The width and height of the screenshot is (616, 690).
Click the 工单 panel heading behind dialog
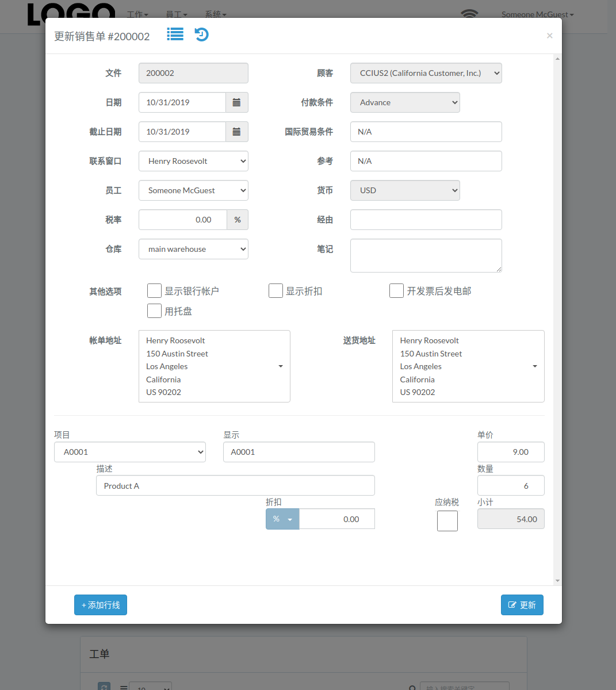[x=100, y=654]
